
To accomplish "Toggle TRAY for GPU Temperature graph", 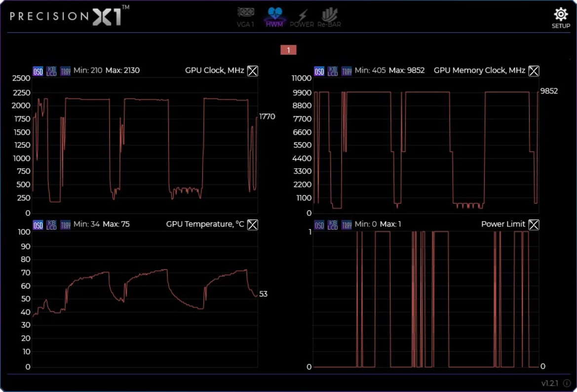I will click(65, 225).
